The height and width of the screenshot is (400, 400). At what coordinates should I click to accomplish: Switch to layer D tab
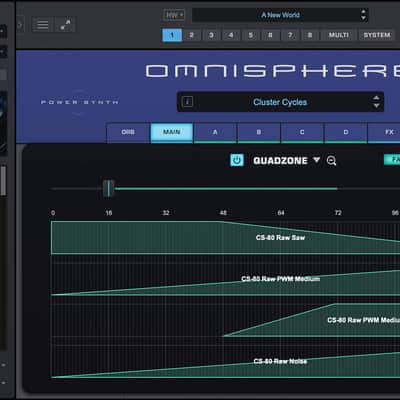346,132
